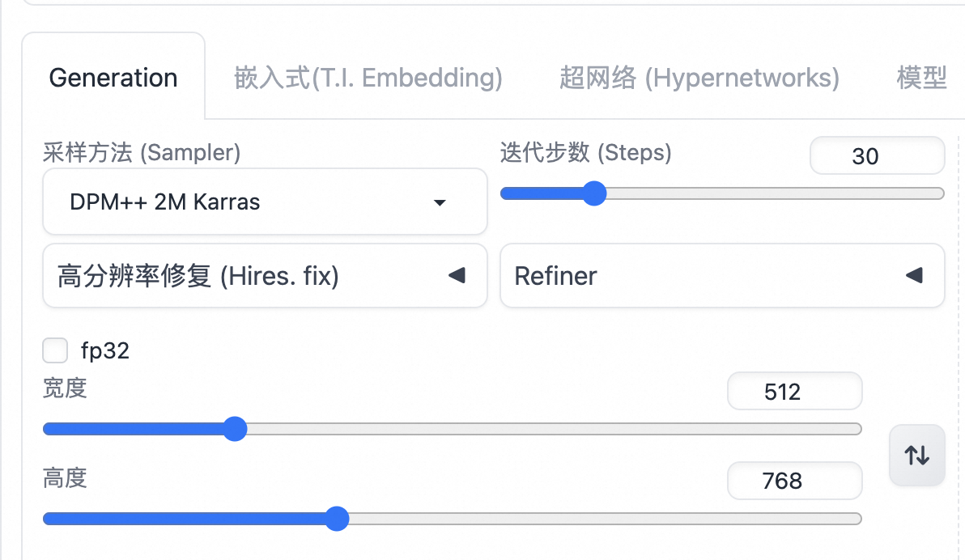Open the Hypernetworks tab
Image resolution: width=965 pixels, height=560 pixels.
699,78
